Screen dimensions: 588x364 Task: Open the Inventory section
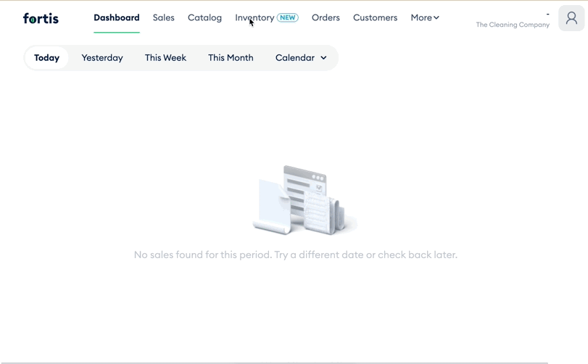254,17
